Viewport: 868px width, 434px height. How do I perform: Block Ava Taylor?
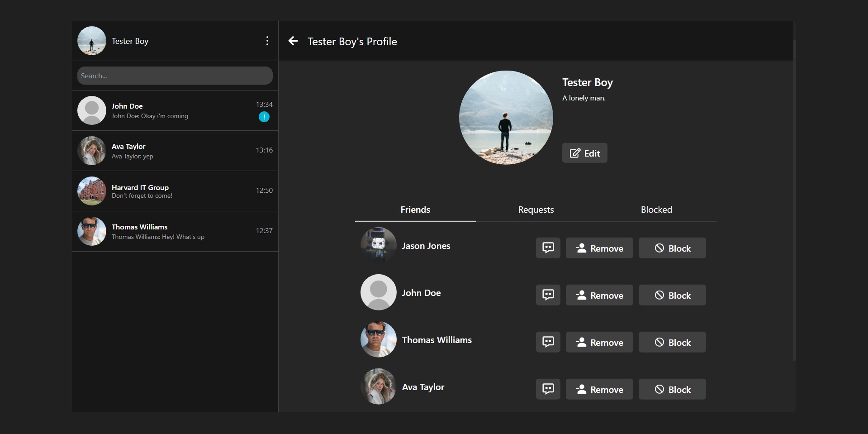(x=672, y=389)
